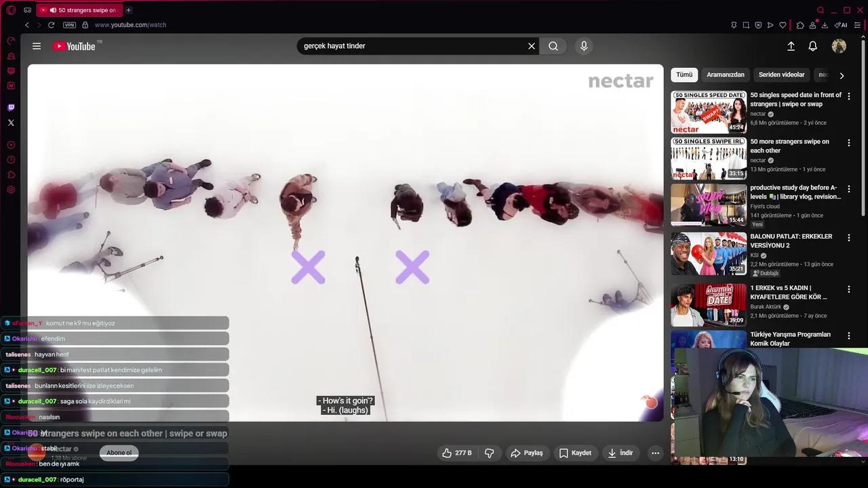Image resolution: width=868 pixels, height=488 pixels.
Task: Click Abone ol subscribe button
Action: pyautogui.click(x=119, y=453)
